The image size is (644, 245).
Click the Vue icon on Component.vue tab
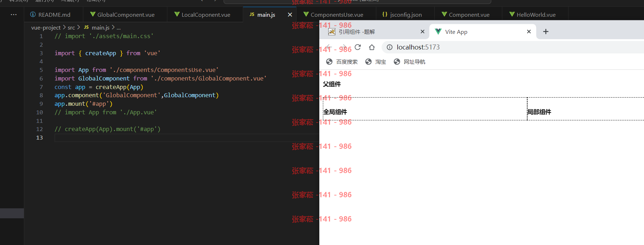(444, 14)
